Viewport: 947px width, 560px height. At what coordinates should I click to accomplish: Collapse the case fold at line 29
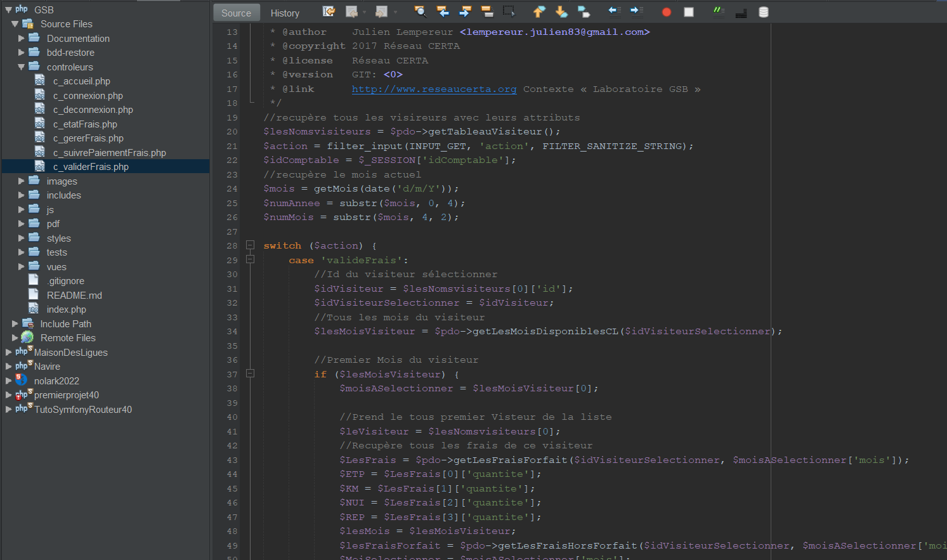coord(250,259)
